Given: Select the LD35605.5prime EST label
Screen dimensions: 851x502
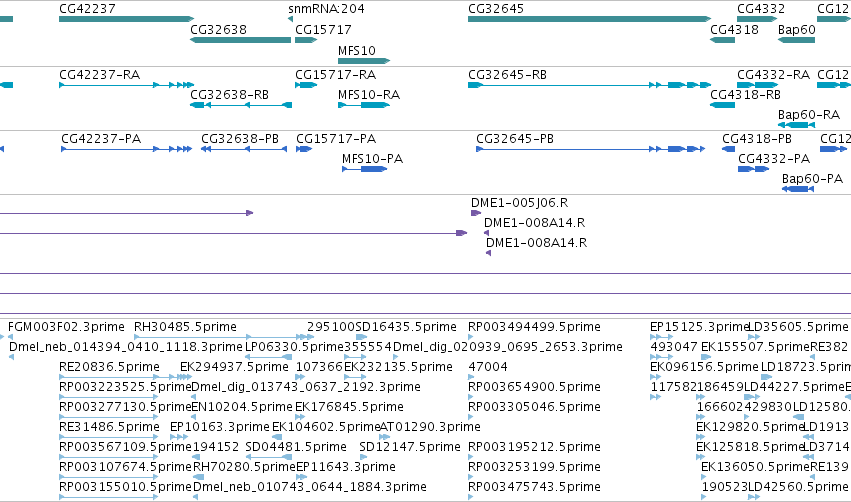Looking at the screenshot, I should click(x=798, y=327).
